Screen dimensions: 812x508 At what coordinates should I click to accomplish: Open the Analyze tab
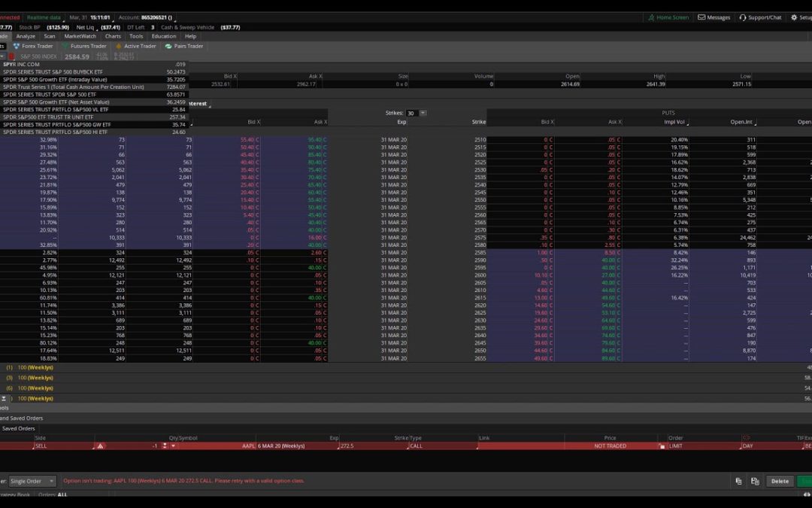pyautogui.click(x=26, y=36)
